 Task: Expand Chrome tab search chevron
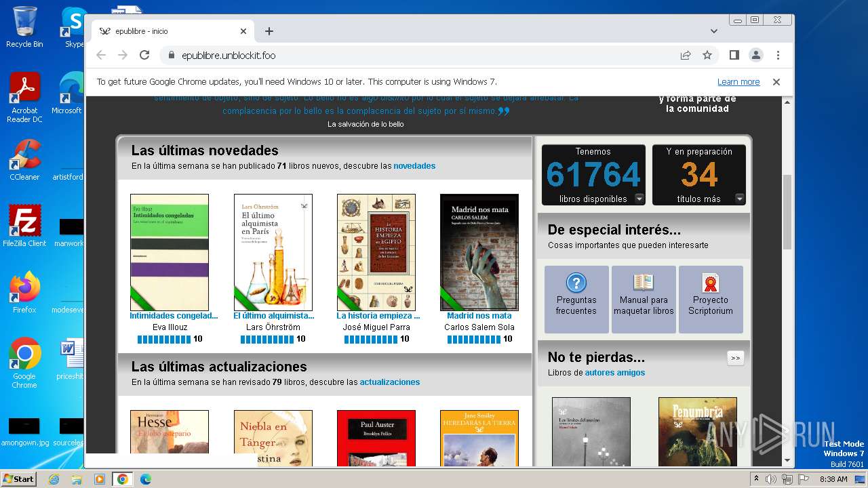pos(714,31)
